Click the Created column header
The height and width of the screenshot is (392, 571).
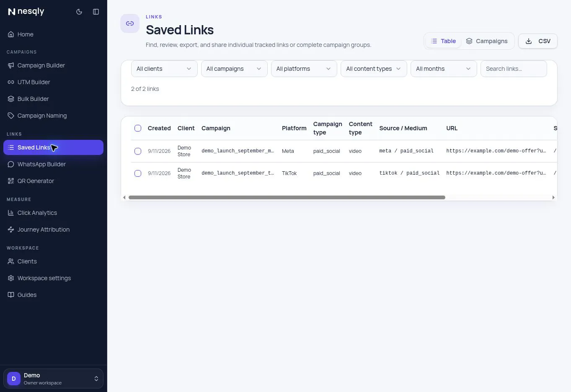coord(159,128)
